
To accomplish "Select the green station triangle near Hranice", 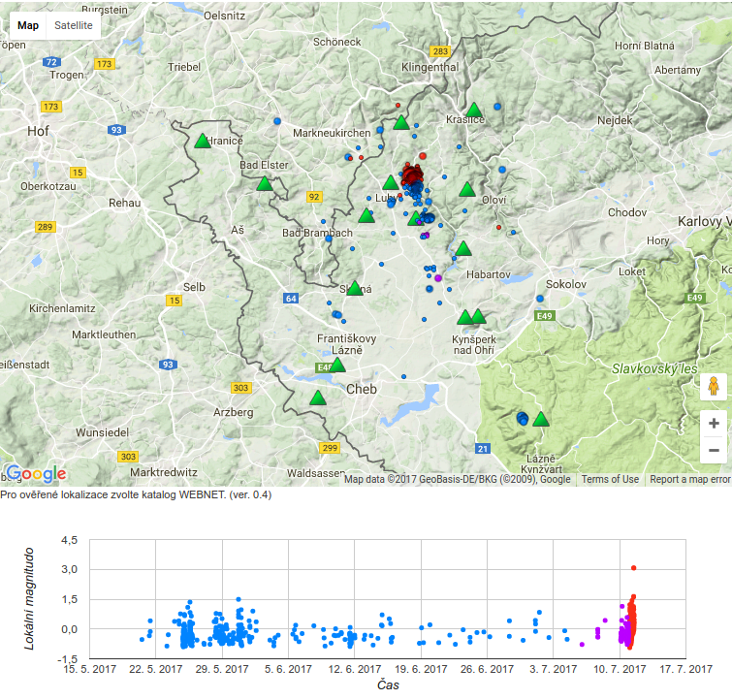I will tap(203, 142).
